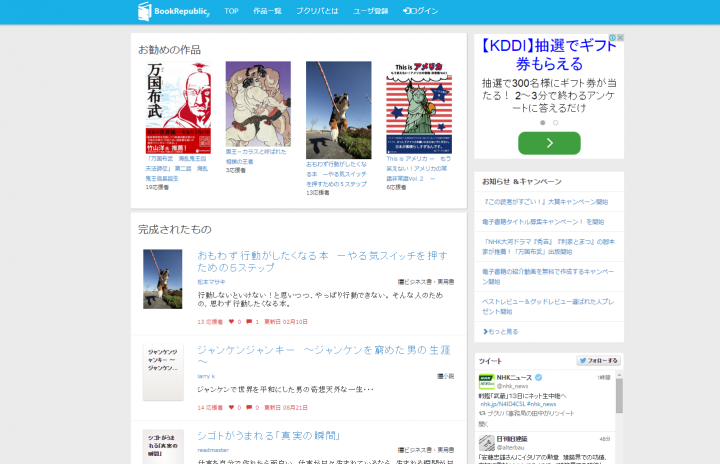720x464 pixels.
Task: Click the second tweet's avatar icon
Action: (486, 443)
